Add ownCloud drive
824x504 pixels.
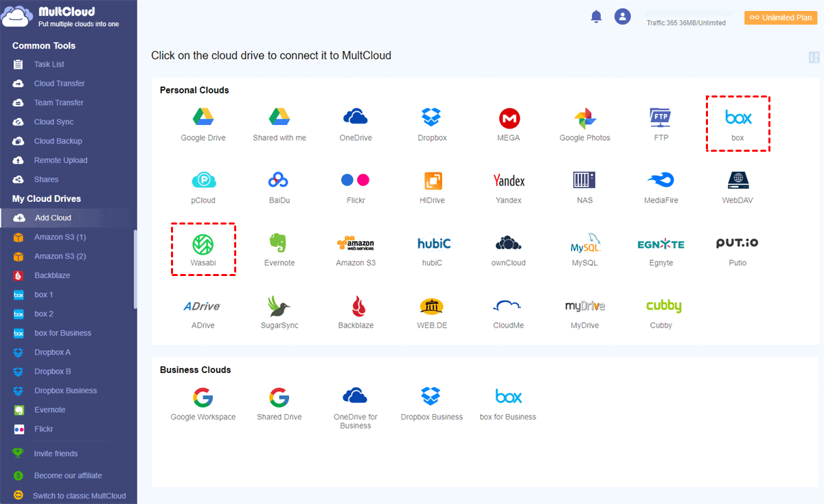coord(509,250)
